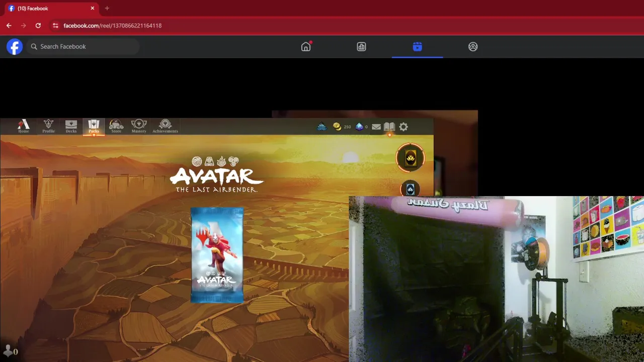The image size is (644, 362).
Task: Open the Mastery tab in the game
Action: click(x=139, y=126)
